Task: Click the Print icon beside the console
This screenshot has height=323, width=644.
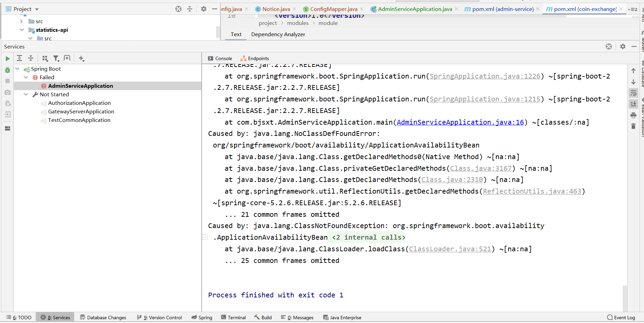Action: point(633,115)
